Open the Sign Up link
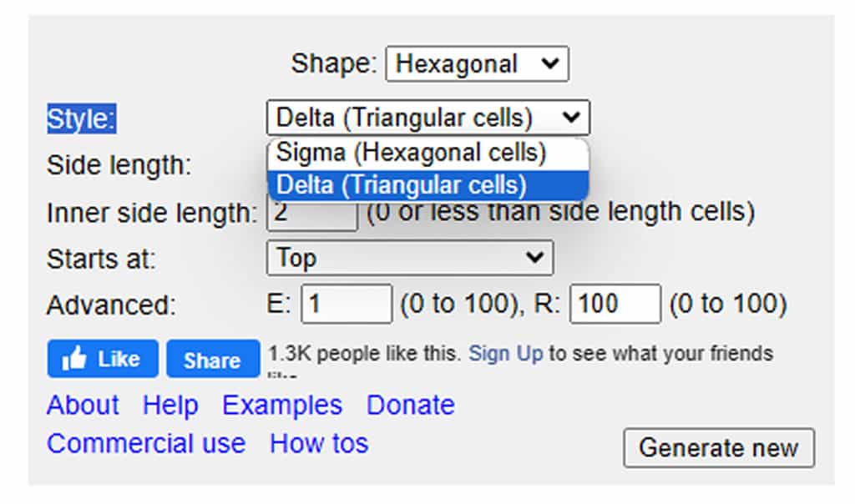Viewport: 855px width, 504px height. 505,354
